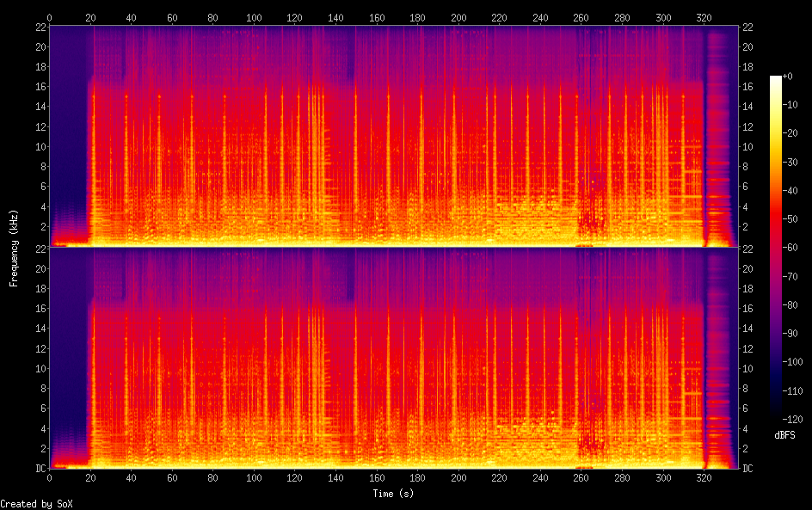Viewport: 812px width, 510px height.
Task: Click the '40' tick label on top time axis
Action: click(131, 17)
